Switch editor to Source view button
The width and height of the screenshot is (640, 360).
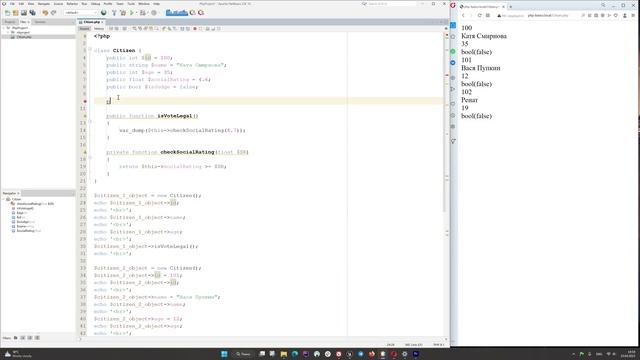(84, 29)
